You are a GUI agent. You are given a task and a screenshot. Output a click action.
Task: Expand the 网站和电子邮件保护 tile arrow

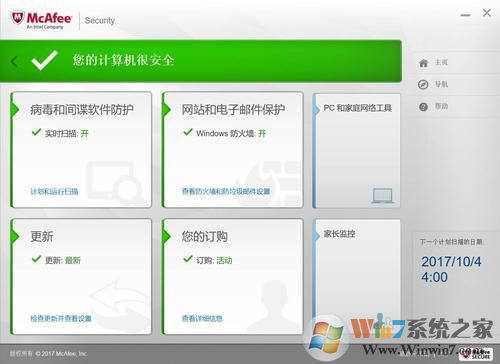pos(167,110)
